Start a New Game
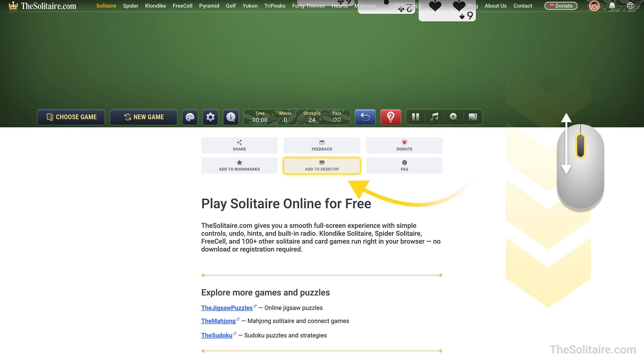The width and height of the screenshot is (644, 362). (144, 117)
